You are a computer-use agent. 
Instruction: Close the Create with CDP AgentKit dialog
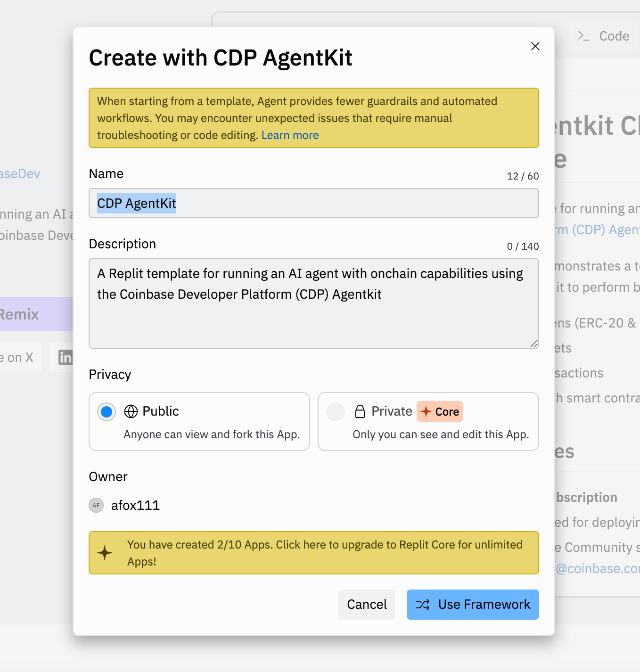[x=535, y=46]
